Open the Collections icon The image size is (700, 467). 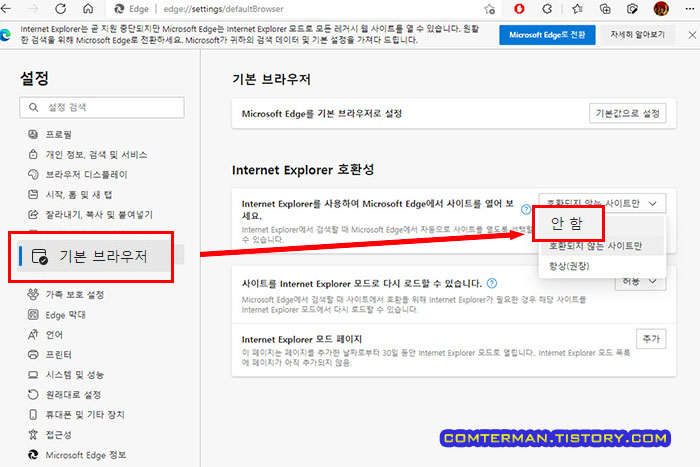tap(605, 8)
